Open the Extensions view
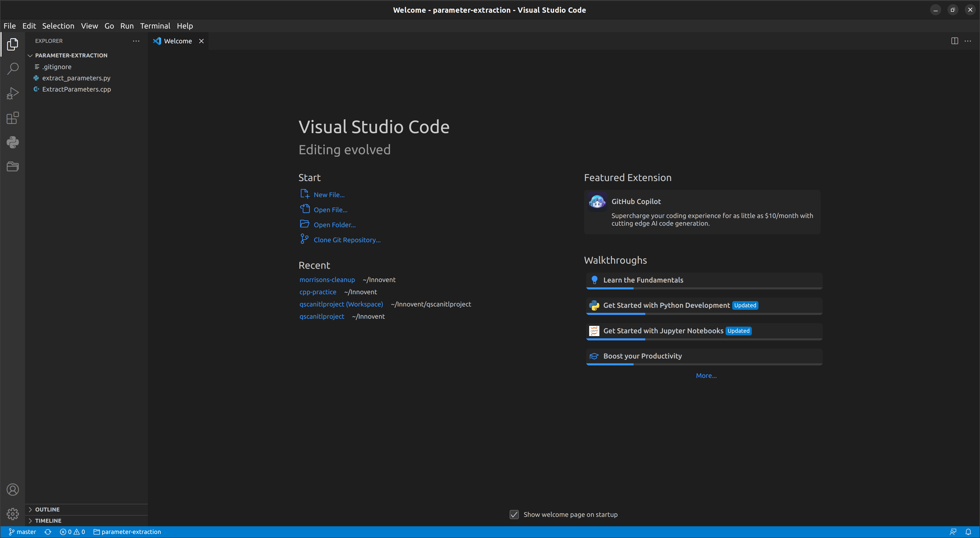Image resolution: width=980 pixels, height=538 pixels. pyautogui.click(x=12, y=118)
